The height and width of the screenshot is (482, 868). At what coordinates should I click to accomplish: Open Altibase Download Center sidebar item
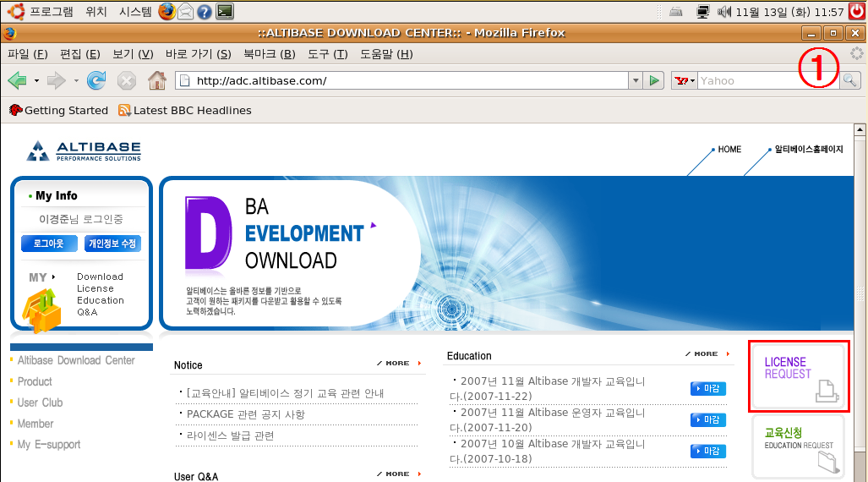(x=76, y=360)
